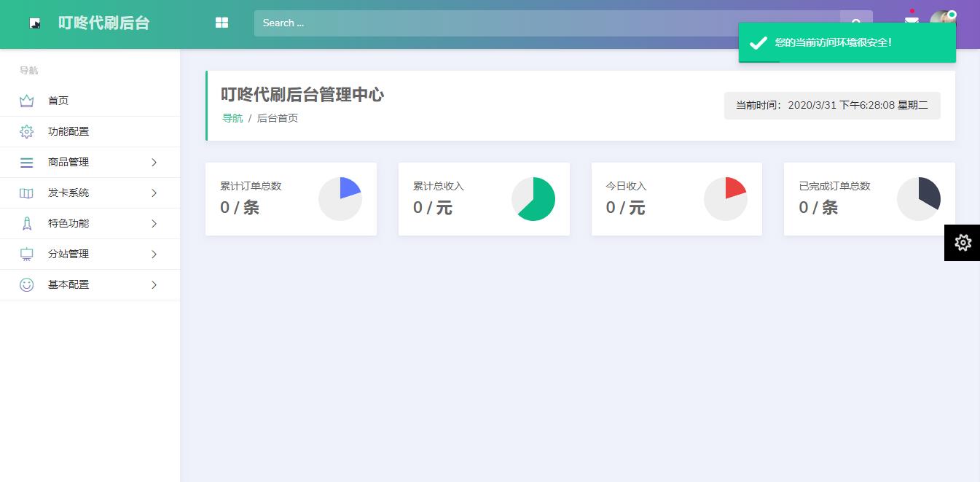Click the 导航 breadcrumb link

point(232,117)
